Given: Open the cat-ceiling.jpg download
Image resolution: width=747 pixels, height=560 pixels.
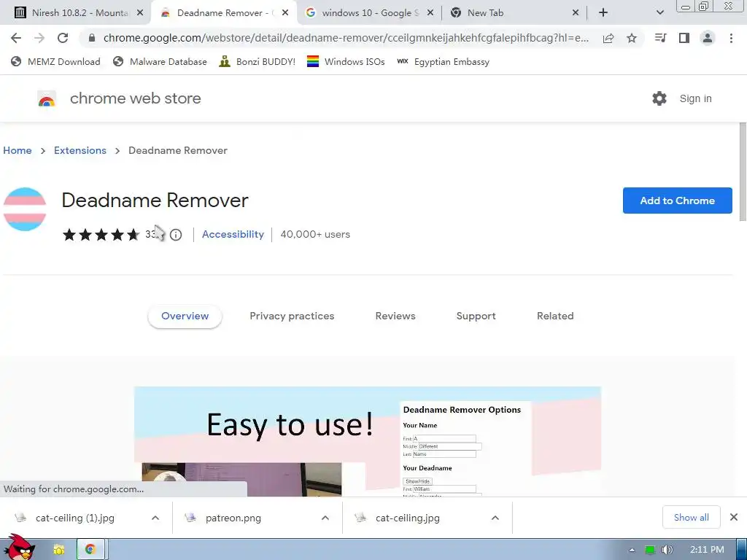Looking at the screenshot, I should [x=407, y=518].
